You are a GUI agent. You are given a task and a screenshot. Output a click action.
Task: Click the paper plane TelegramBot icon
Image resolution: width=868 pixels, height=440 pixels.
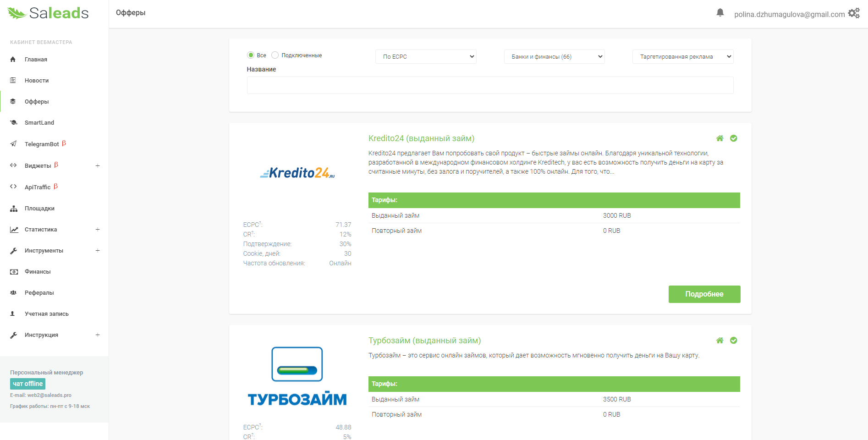coord(13,144)
